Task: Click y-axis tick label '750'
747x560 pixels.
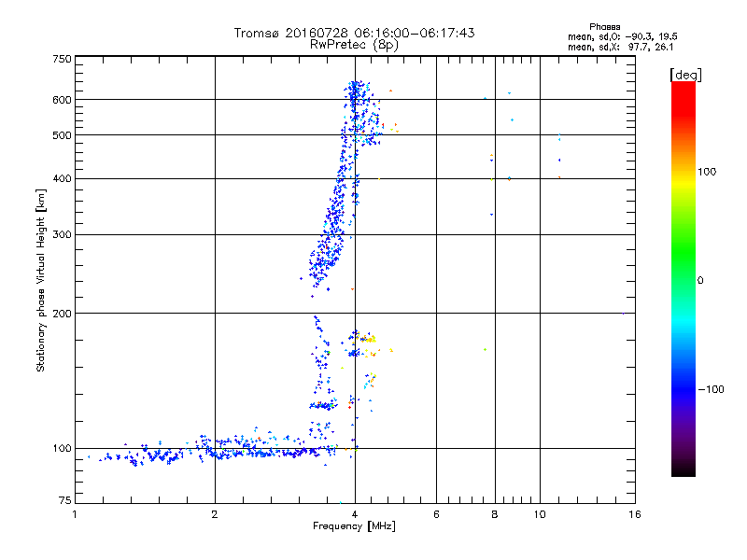Action: 62,59
